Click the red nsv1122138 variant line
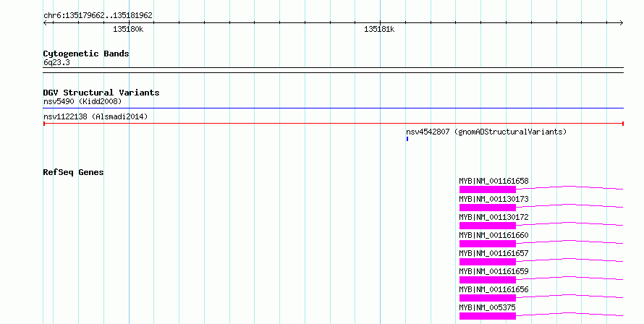The image size is (644, 324). coord(333,124)
